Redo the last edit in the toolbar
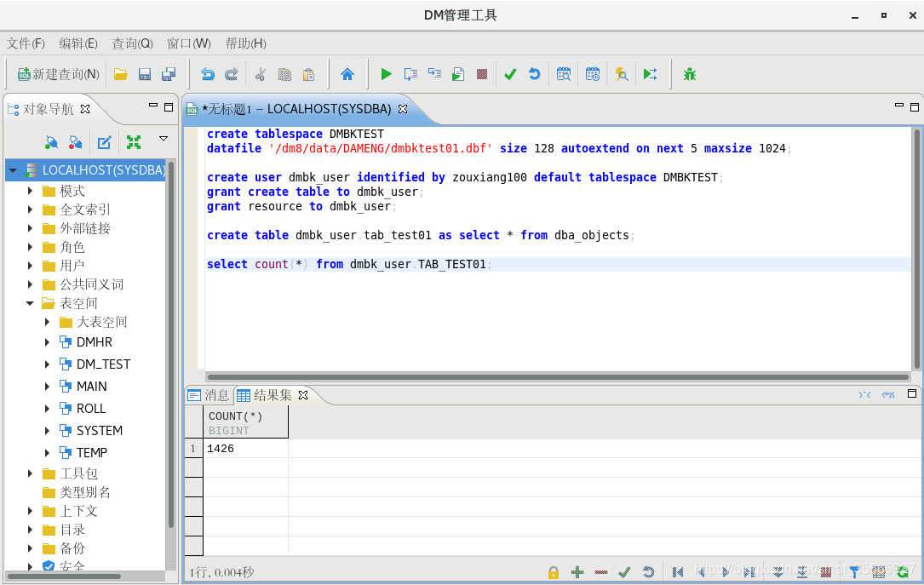 pyautogui.click(x=232, y=74)
